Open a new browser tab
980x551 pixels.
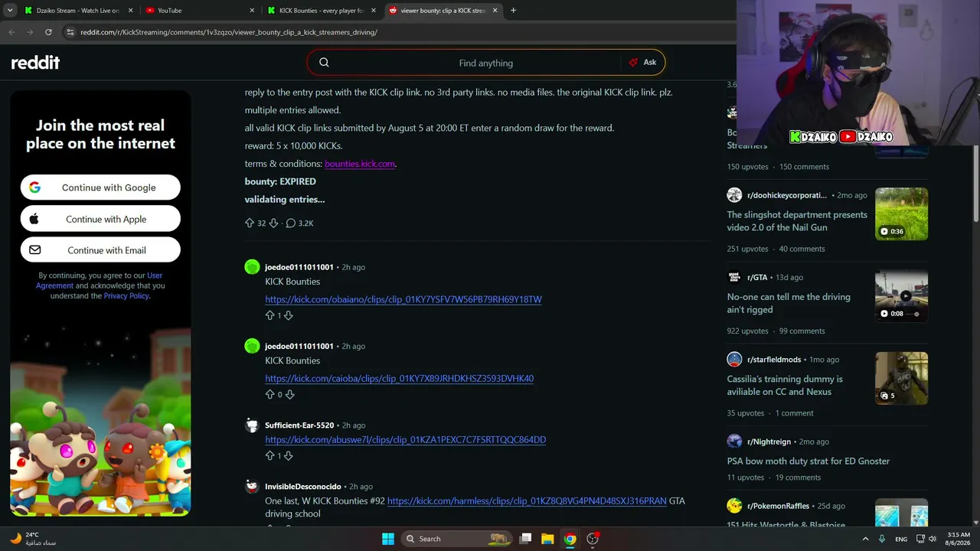513,11
